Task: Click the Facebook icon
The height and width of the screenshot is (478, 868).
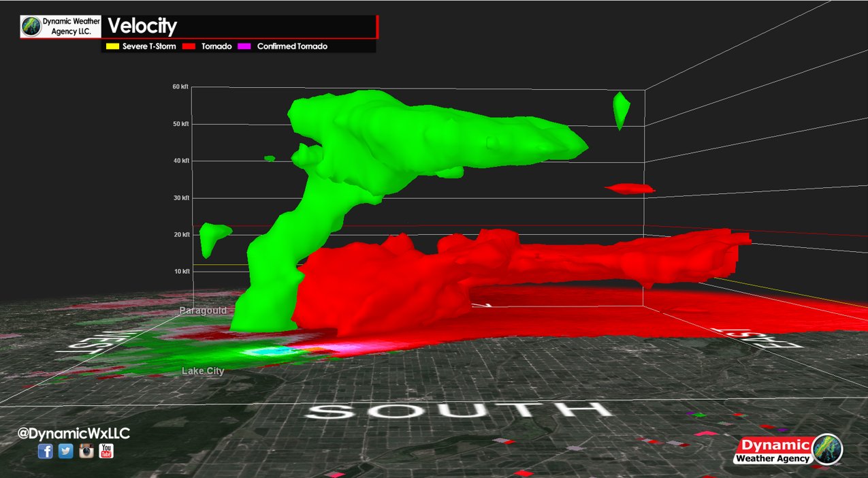Action: pyautogui.click(x=45, y=451)
